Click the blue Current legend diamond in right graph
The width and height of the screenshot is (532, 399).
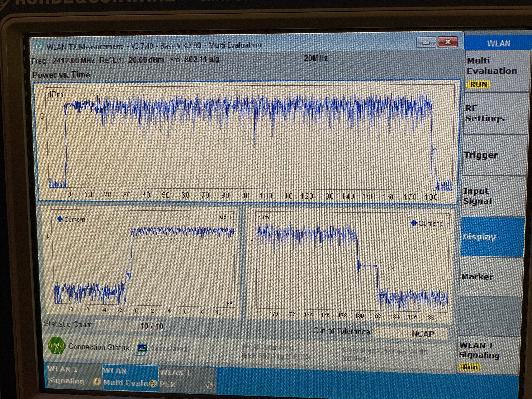pyautogui.click(x=414, y=223)
